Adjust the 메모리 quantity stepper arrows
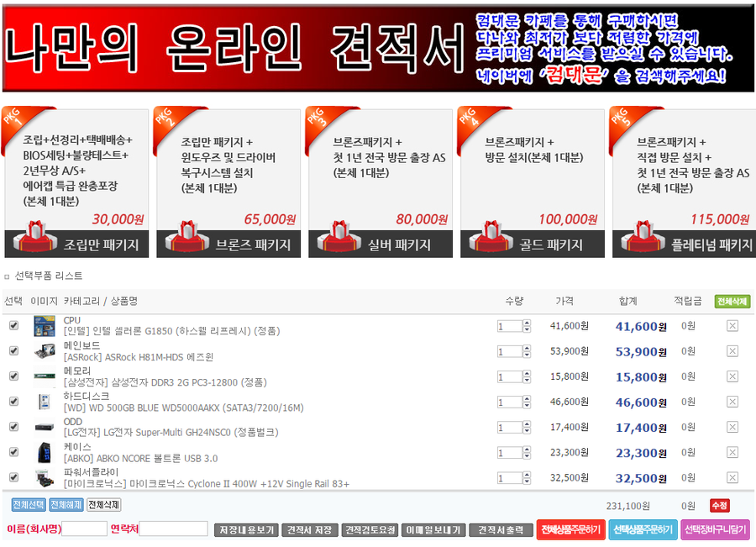 (x=527, y=377)
